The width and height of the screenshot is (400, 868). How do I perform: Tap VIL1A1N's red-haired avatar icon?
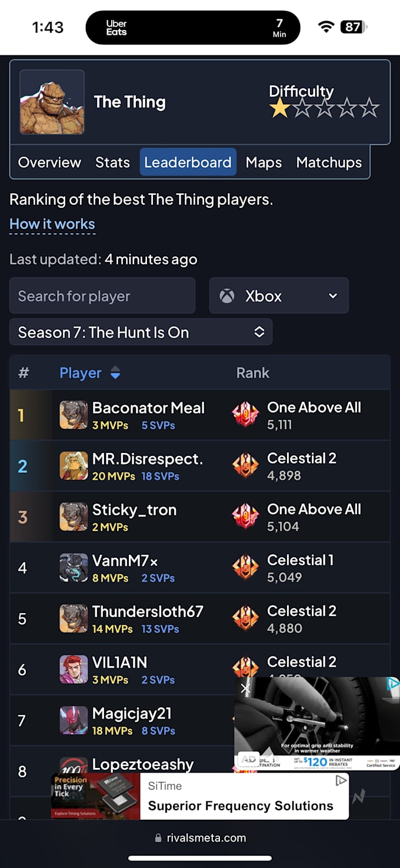74,670
